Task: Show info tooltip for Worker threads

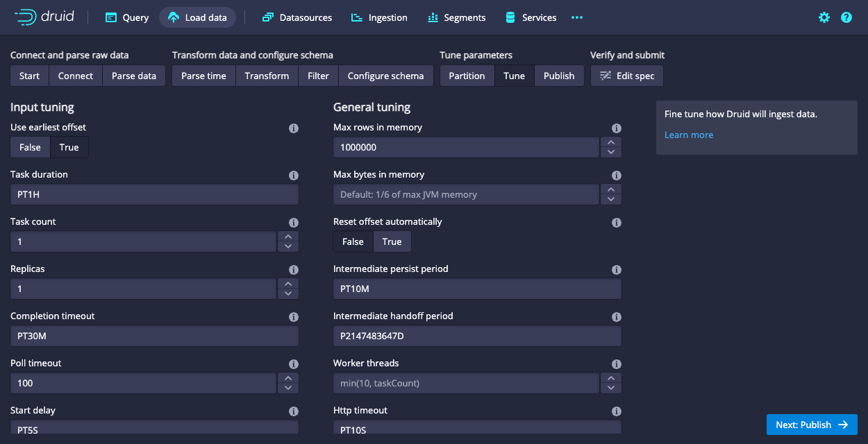Action: [x=616, y=364]
